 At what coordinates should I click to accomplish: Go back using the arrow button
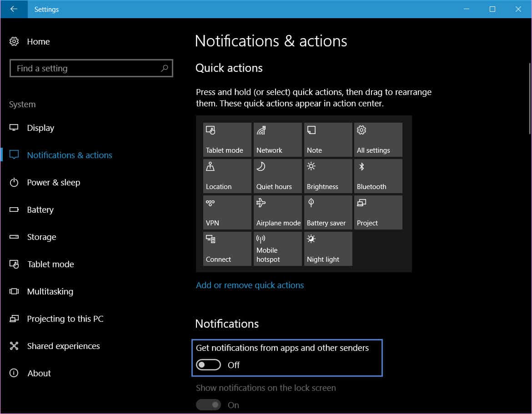pyautogui.click(x=13, y=9)
